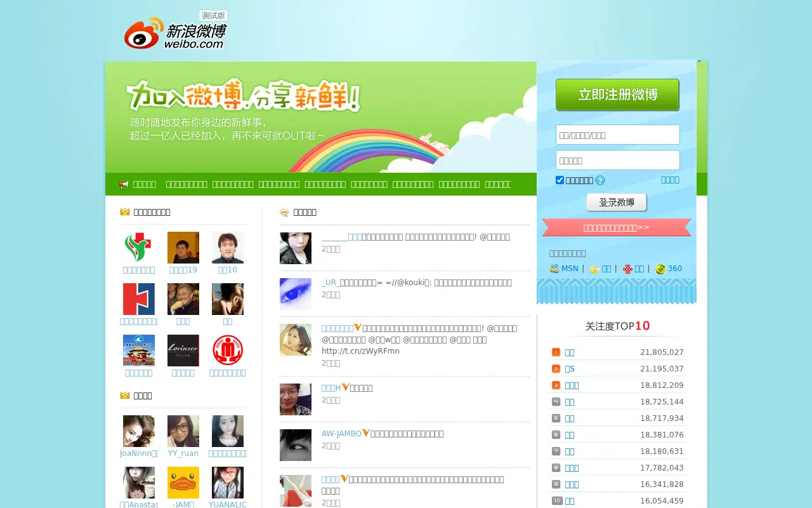Click the avatar above the YUANALIC name
The image size is (812, 508).
(228, 483)
